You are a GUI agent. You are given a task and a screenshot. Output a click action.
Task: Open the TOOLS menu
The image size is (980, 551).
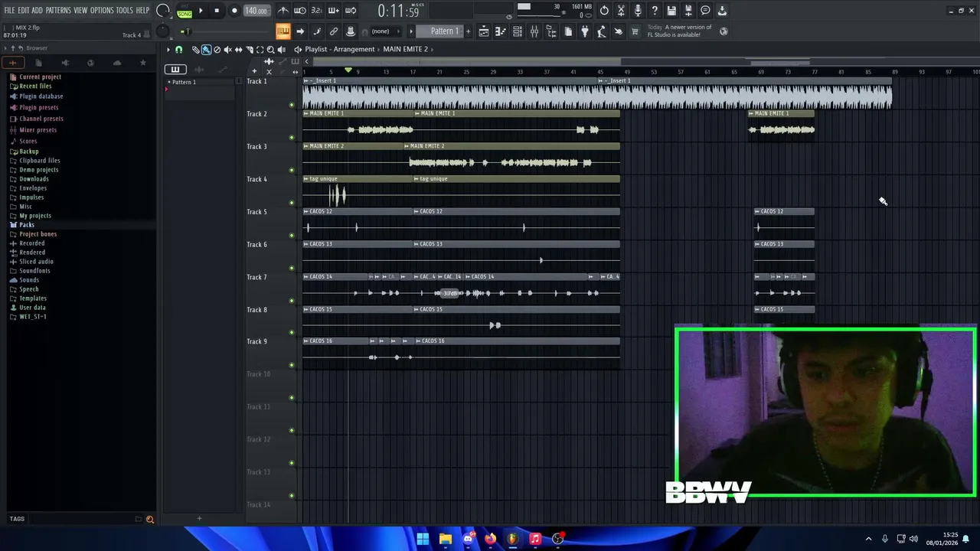125,10
